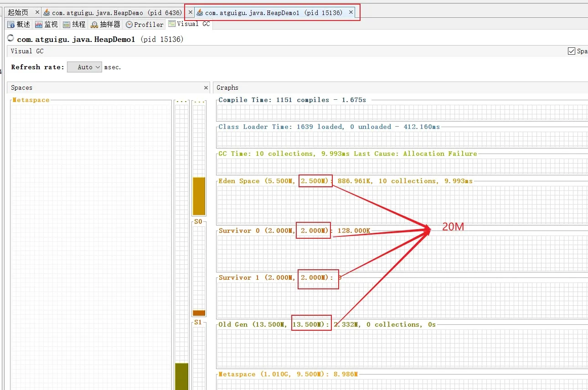Click the 线程 threads tab icon
Viewport: 588px width, 390px height.
point(67,25)
